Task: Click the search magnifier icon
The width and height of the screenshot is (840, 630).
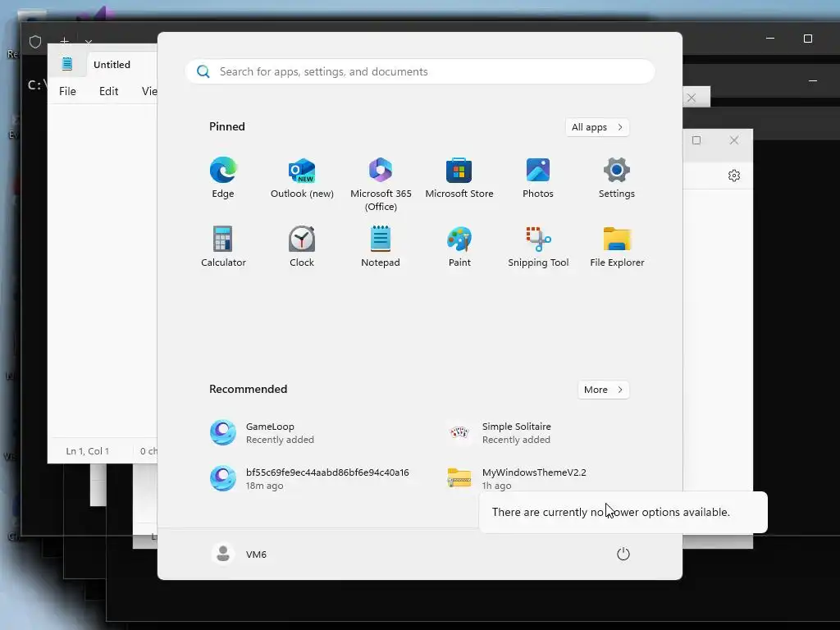Action: pyautogui.click(x=203, y=72)
